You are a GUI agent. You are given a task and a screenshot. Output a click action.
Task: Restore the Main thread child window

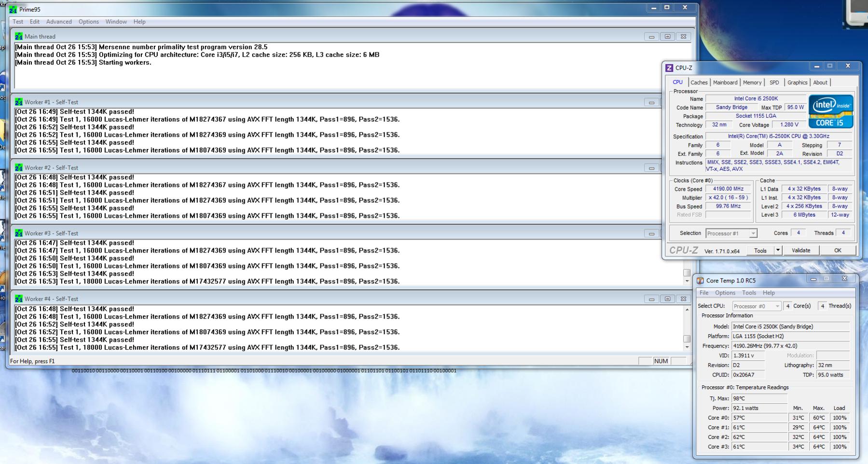[668, 36]
